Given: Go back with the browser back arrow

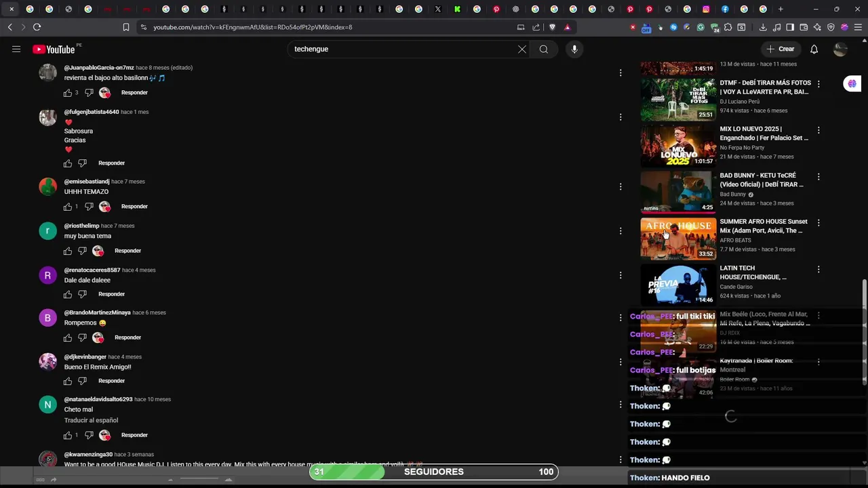Looking at the screenshot, I should pos(9,27).
